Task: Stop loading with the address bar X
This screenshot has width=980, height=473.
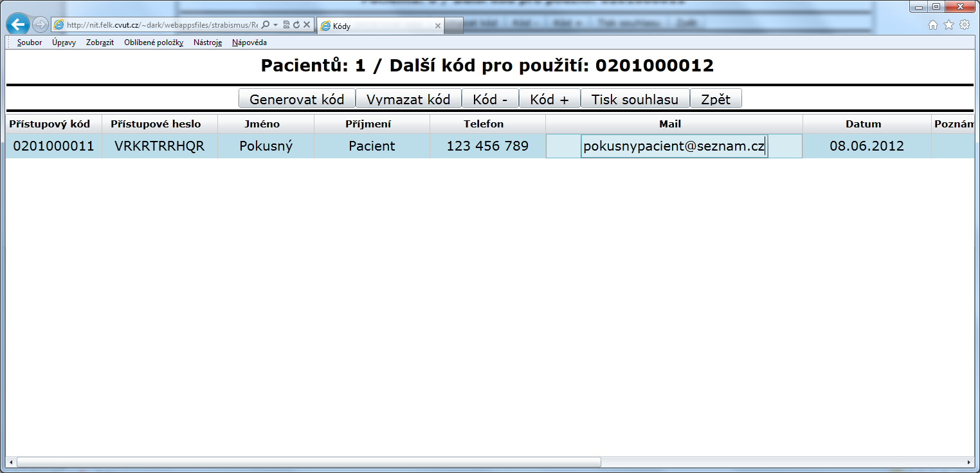Action: click(x=307, y=25)
